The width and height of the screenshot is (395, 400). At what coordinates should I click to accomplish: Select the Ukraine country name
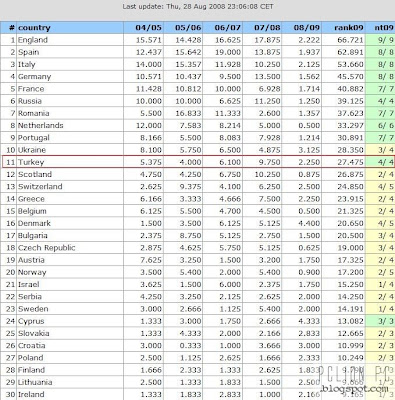(x=32, y=150)
